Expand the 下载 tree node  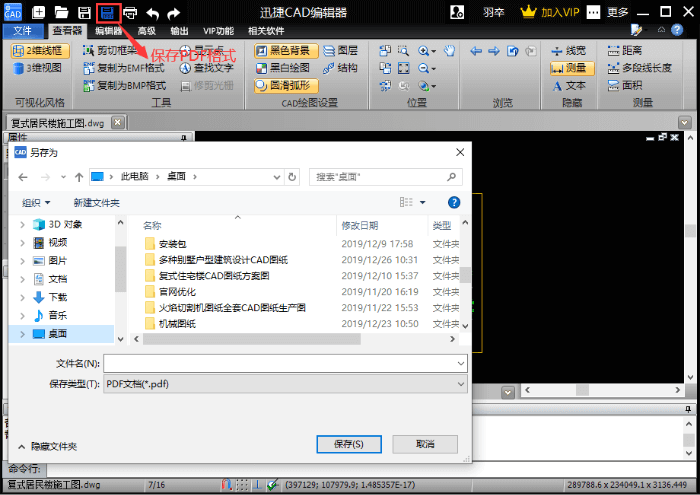(22, 297)
